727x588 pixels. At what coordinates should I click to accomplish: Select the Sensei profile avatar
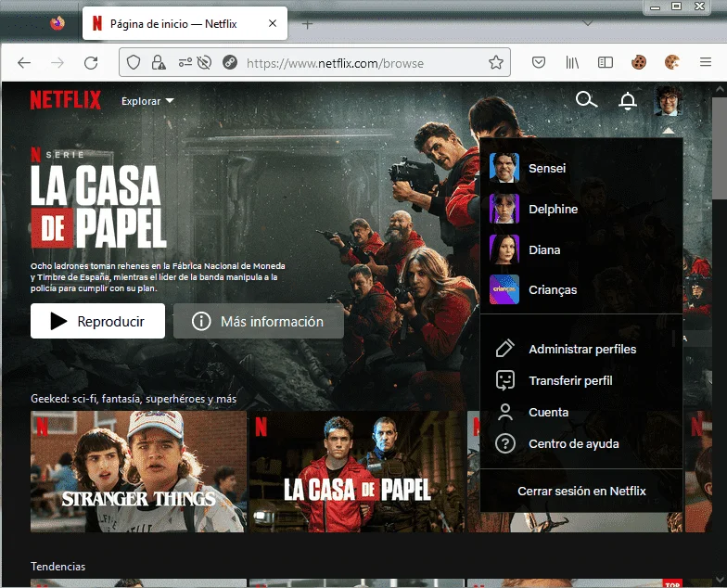[504, 168]
